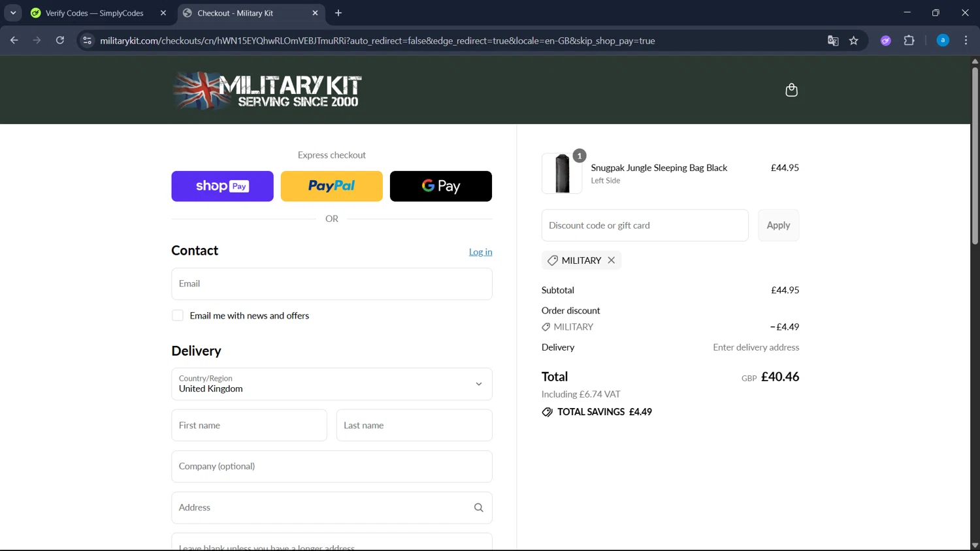The height and width of the screenshot is (551, 980).
Task: Click the order discount amount −£4.49
Action: pyautogui.click(x=784, y=326)
